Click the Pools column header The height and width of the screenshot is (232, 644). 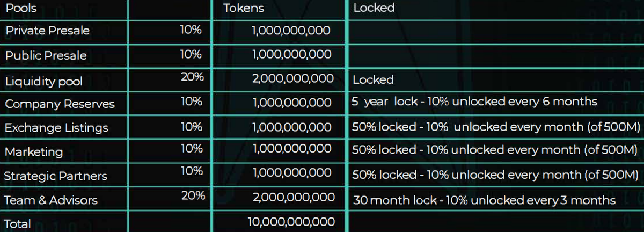[x=21, y=9]
